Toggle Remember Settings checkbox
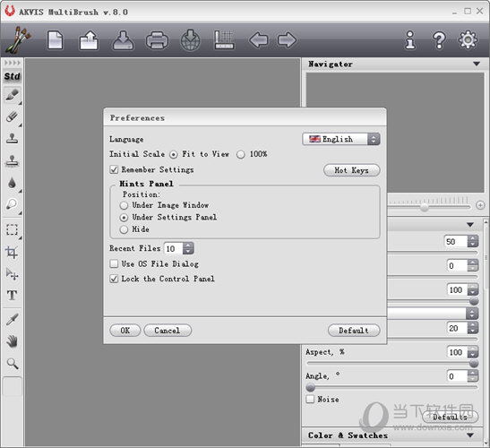The height and width of the screenshot is (448, 490). 114,169
